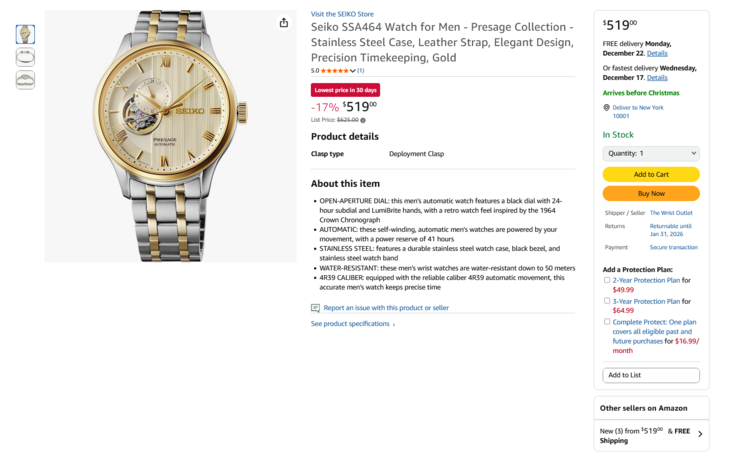
Task: Click the list price info icon
Action: (363, 120)
